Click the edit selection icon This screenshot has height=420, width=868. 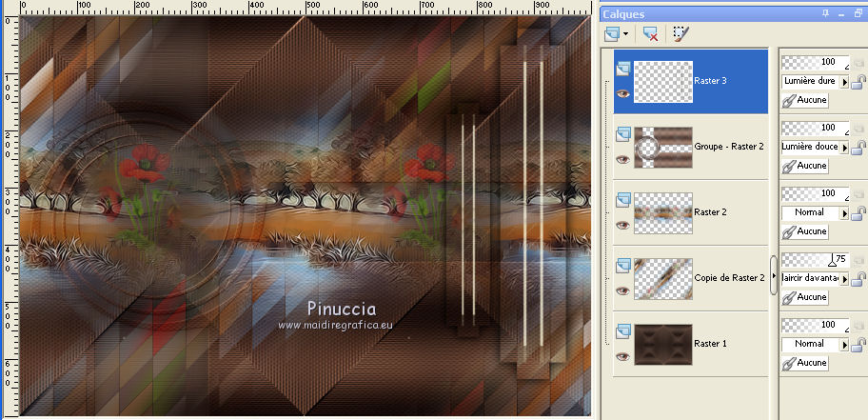click(681, 33)
